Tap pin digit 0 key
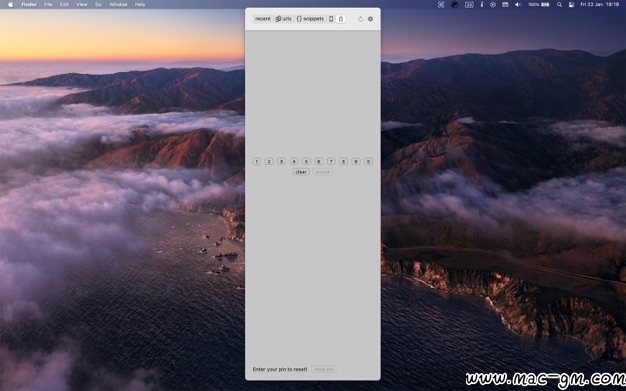Viewport: 626px width, 391px height. pos(368,161)
